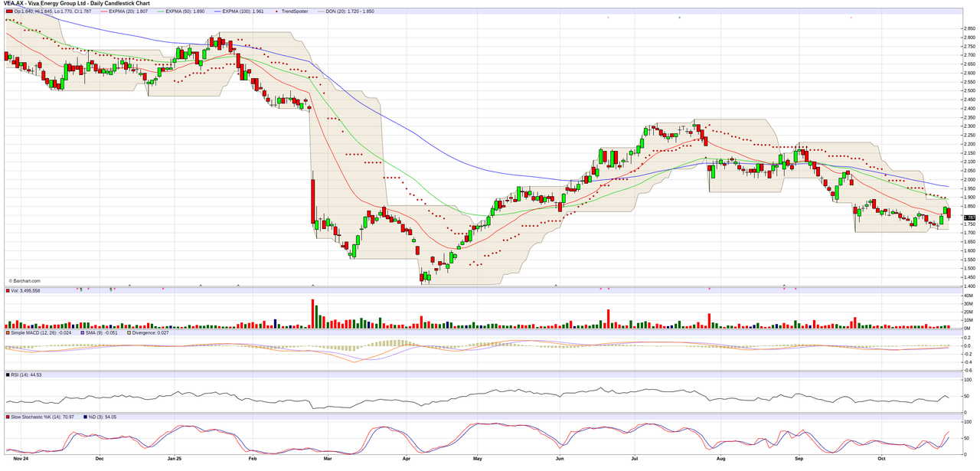Click the RSI (14) legend entry

coord(24,375)
